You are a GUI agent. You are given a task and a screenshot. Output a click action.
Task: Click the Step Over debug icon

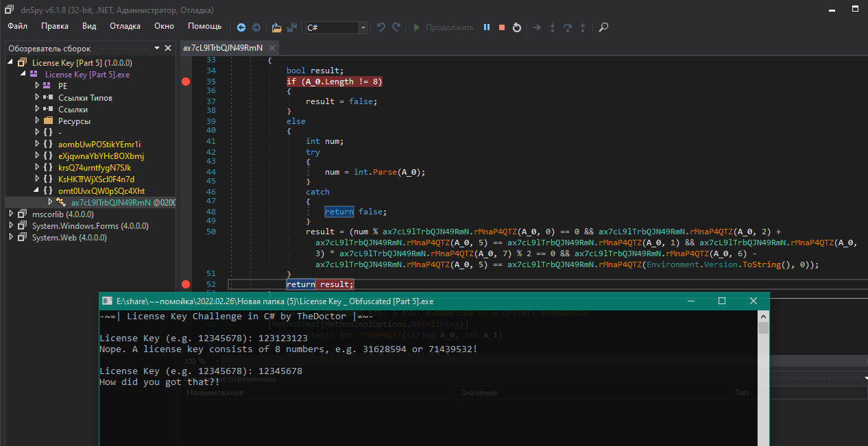[x=568, y=27]
